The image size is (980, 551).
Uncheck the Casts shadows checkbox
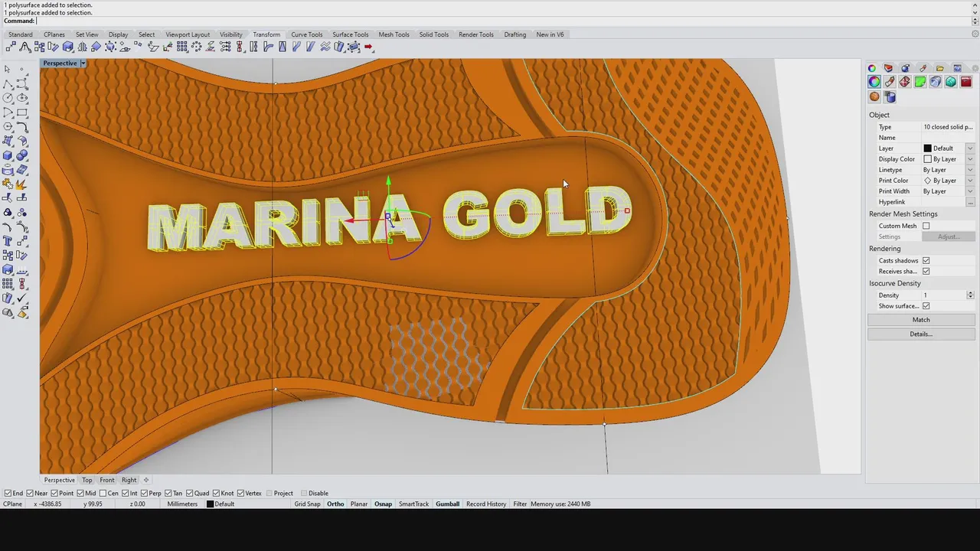926,260
